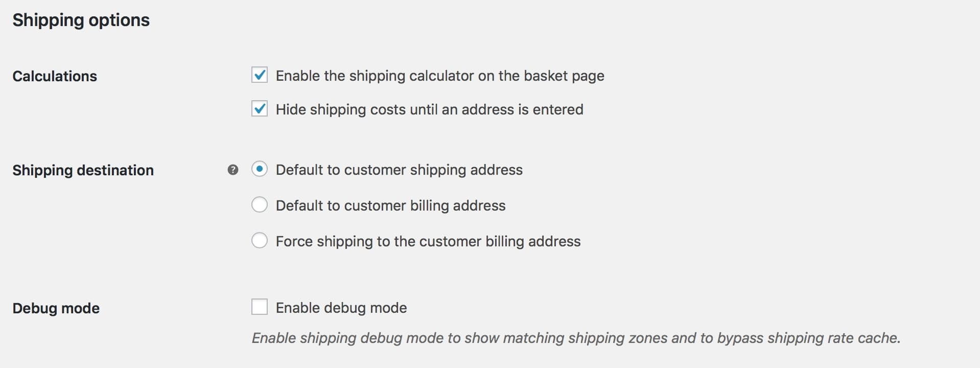Click the Calculations row title

coord(55,76)
